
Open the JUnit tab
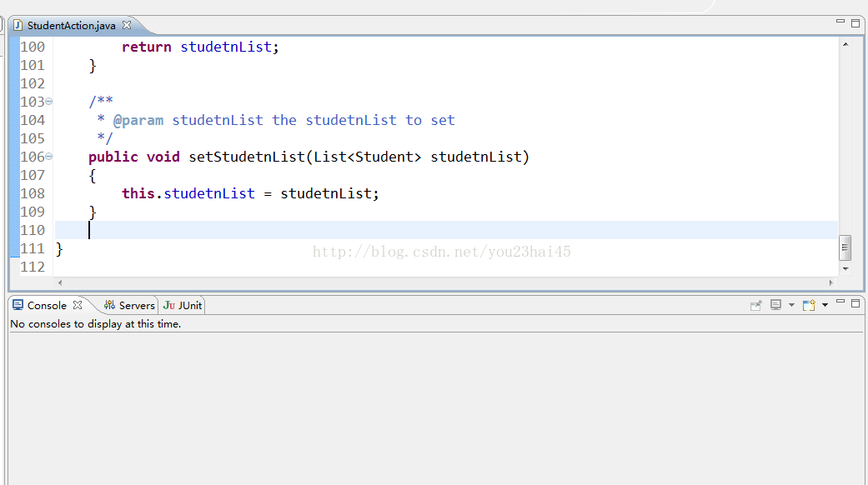(x=183, y=305)
